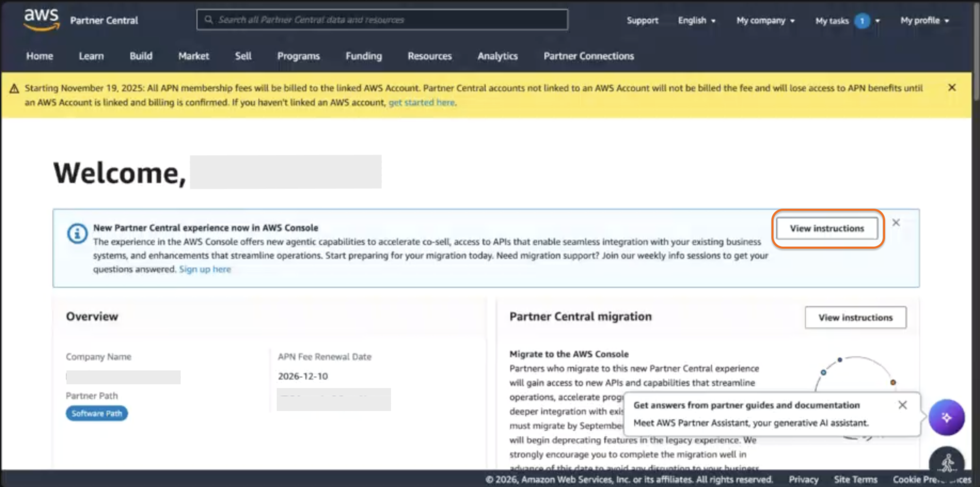Click View instructions in the blue notice
The width and height of the screenshot is (980, 487).
click(827, 228)
